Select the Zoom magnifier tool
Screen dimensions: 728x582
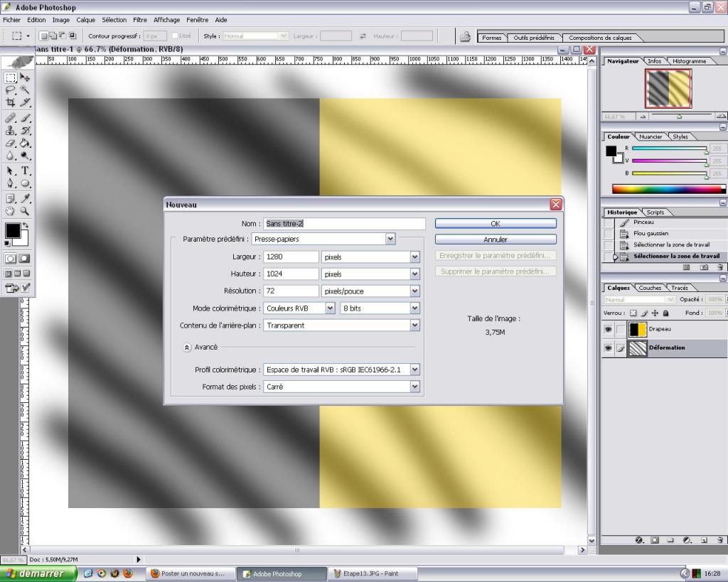[25, 211]
